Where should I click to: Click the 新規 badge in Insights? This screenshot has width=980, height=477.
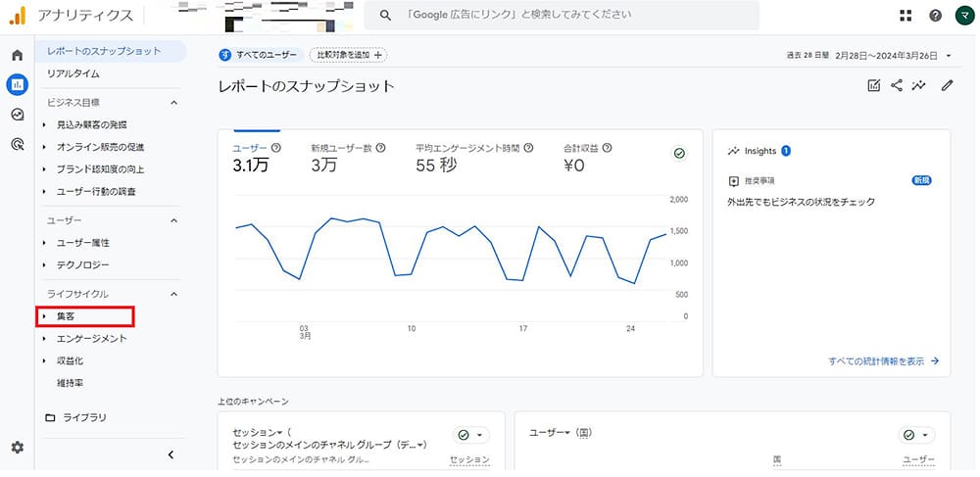point(922,181)
